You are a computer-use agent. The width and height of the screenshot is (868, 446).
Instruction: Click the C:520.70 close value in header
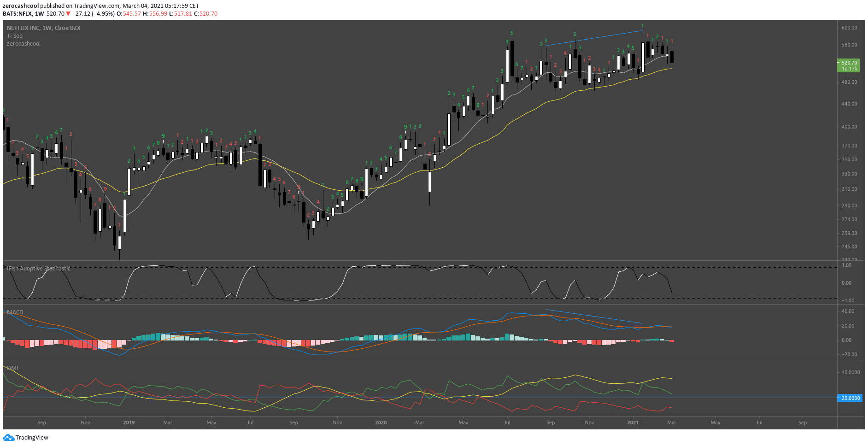[x=205, y=14]
